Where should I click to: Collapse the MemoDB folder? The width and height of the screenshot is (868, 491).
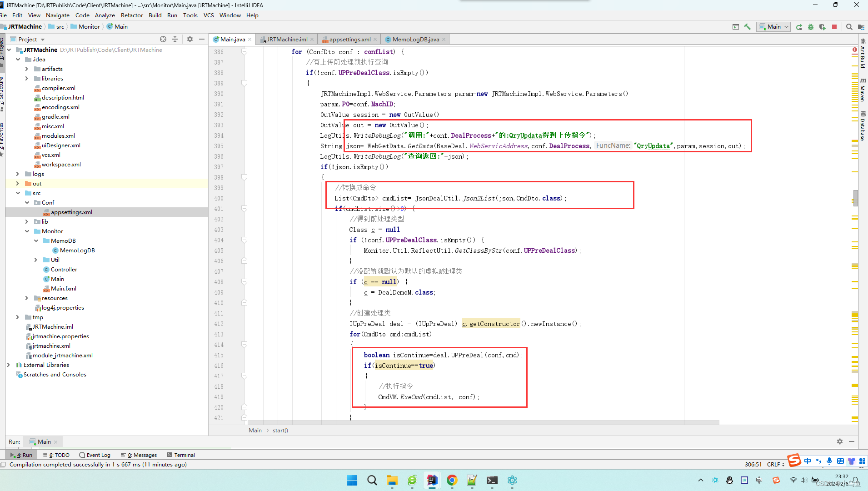click(x=35, y=241)
